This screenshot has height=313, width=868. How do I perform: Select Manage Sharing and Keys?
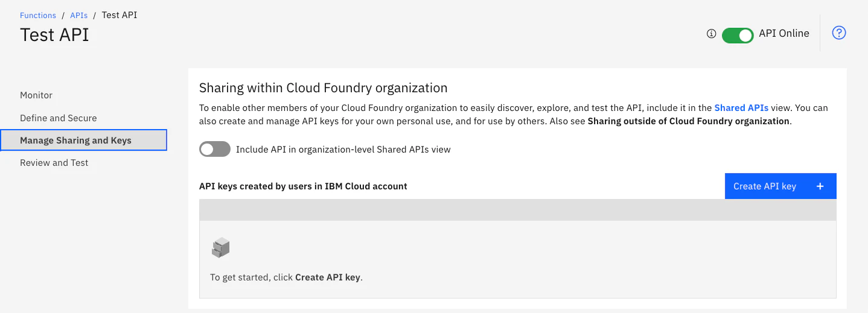(83, 140)
